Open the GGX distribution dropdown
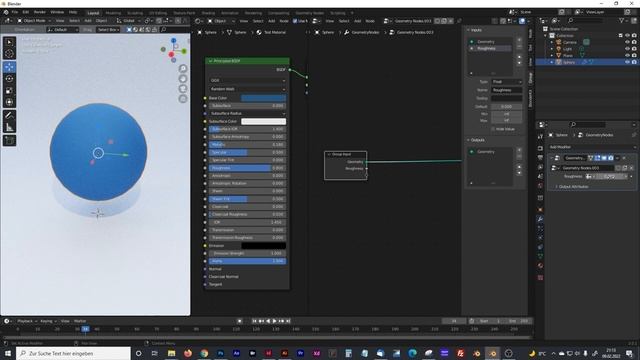 (247, 80)
